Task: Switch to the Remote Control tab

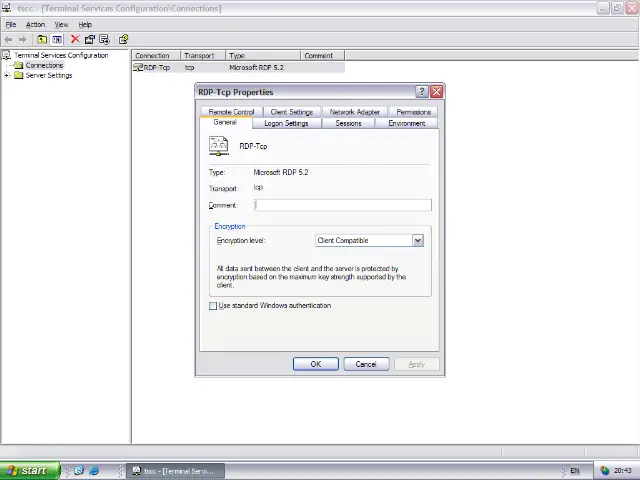Action: [231, 112]
